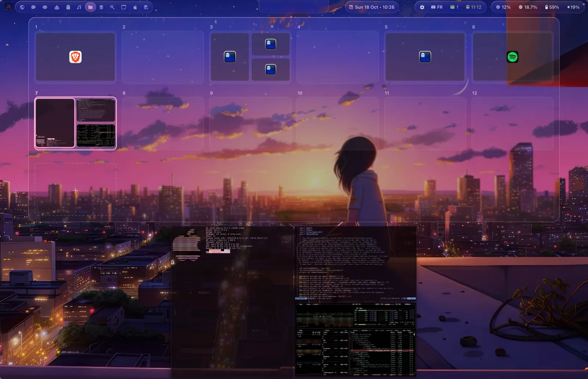Select the Brave browser window in workspace 1
The height and width of the screenshot is (379, 588).
(x=75, y=57)
